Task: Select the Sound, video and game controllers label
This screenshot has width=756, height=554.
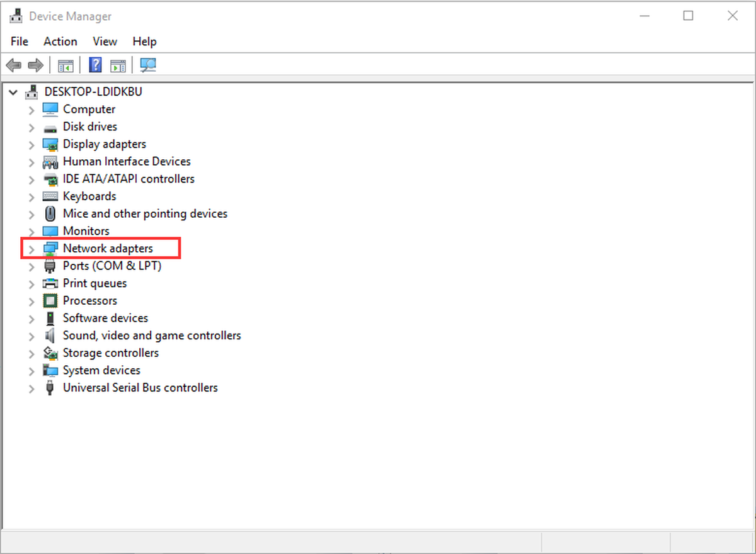Action: tap(152, 336)
